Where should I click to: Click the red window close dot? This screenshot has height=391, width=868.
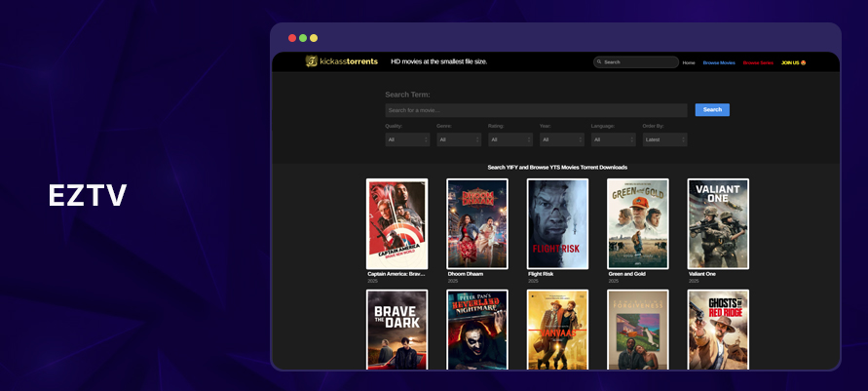pos(292,38)
